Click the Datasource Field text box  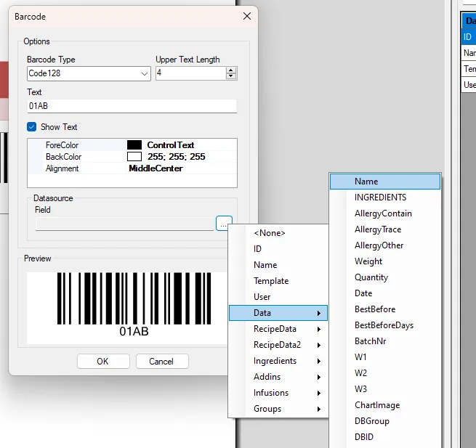tap(124, 224)
